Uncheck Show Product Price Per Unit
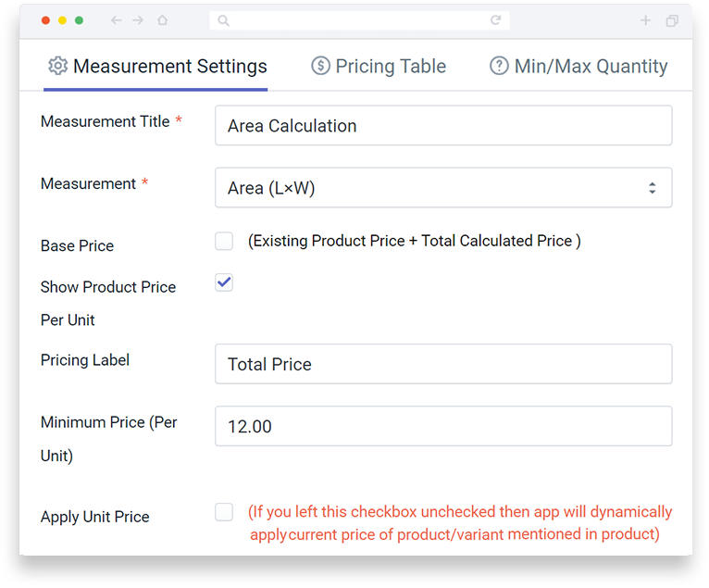Viewport: 709px width, 588px height. point(224,282)
